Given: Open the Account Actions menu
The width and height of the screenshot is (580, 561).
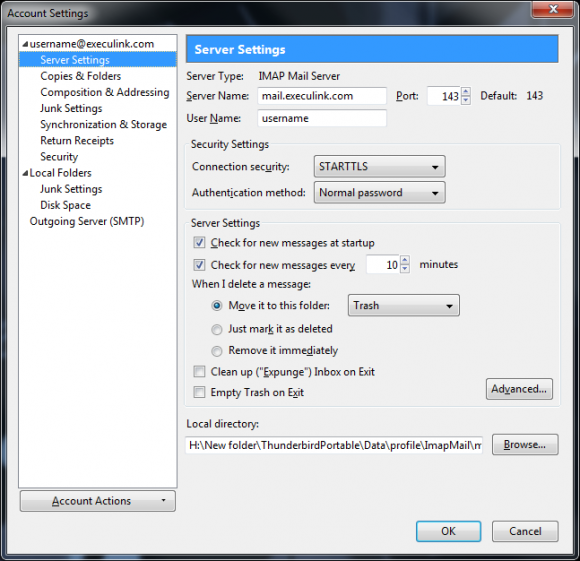Looking at the screenshot, I should (x=98, y=501).
